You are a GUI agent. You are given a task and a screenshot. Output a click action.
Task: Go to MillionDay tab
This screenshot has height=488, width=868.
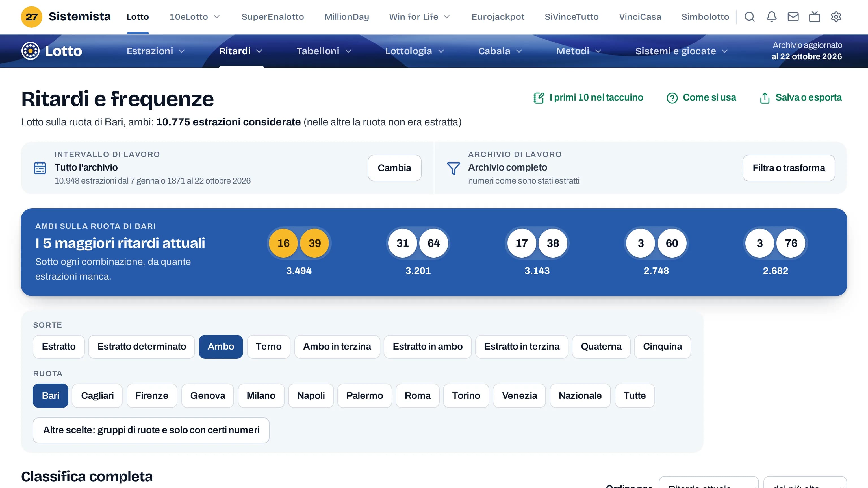pos(346,17)
